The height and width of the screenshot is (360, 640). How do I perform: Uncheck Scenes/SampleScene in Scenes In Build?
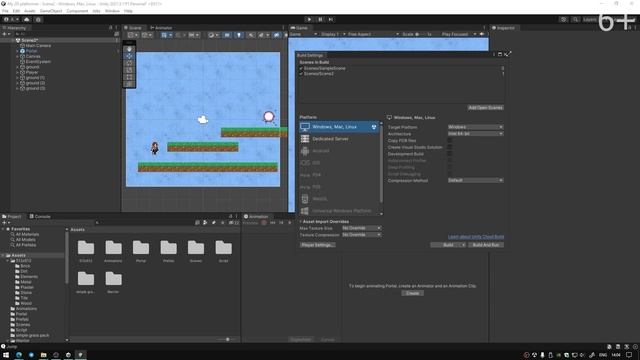(x=301, y=68)
